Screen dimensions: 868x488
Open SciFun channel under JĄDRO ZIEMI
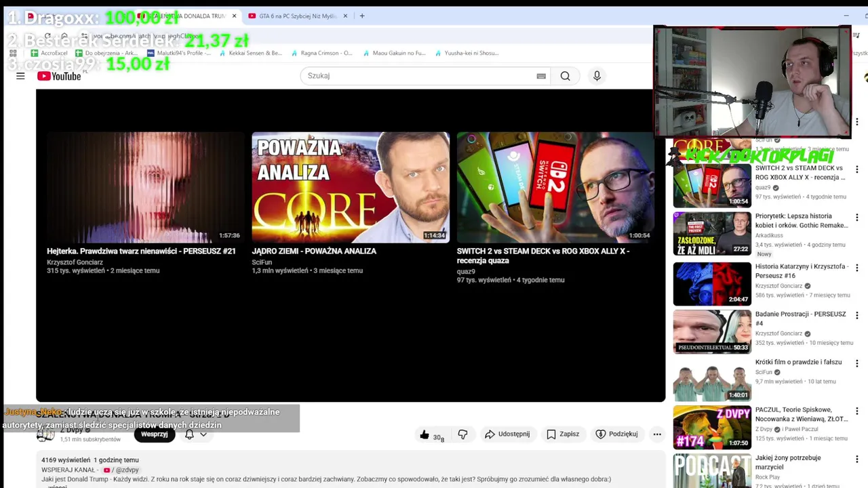pos(262,262)
